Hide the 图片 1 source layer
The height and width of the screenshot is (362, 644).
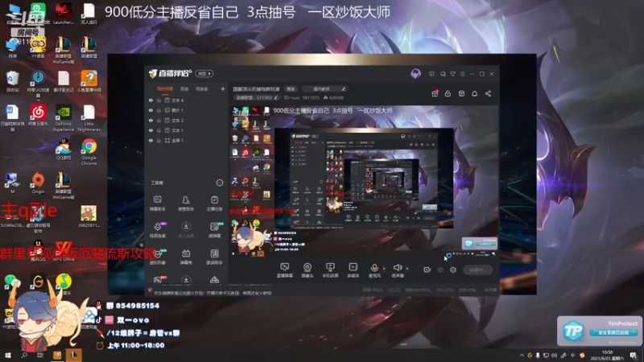pyautogui.click(x=151, y=110)
